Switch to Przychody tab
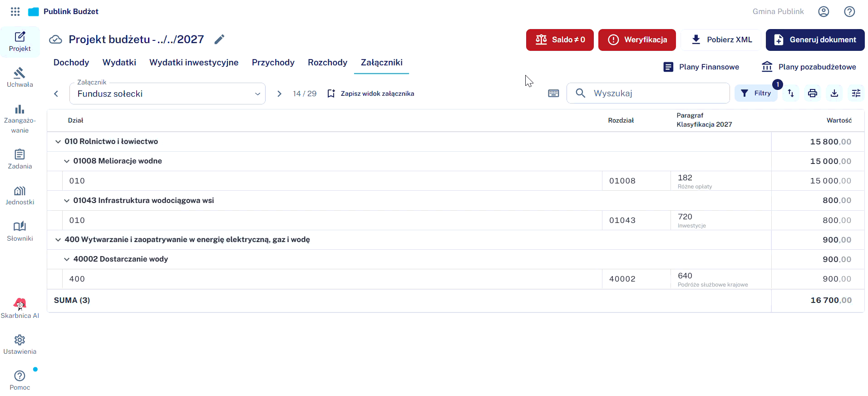The image size is (868, 396). coord(273,63)
